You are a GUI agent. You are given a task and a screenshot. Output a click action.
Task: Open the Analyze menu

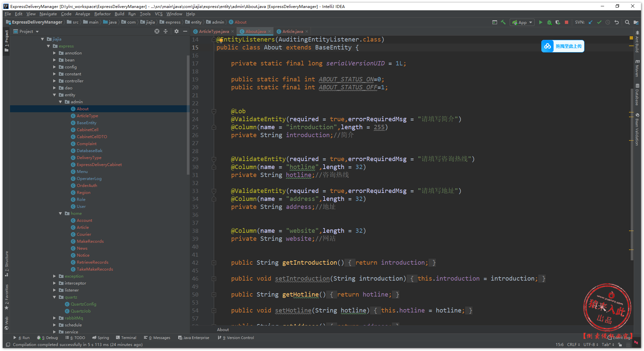[x=83, y=14]
